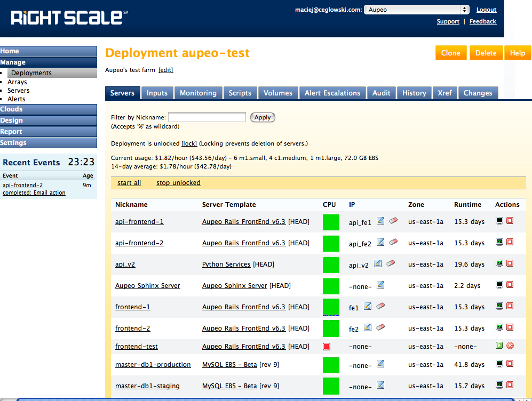Screen dimensions: 532x401
Task: Open the console icon for api_v2 row
Action: [499, 263]
